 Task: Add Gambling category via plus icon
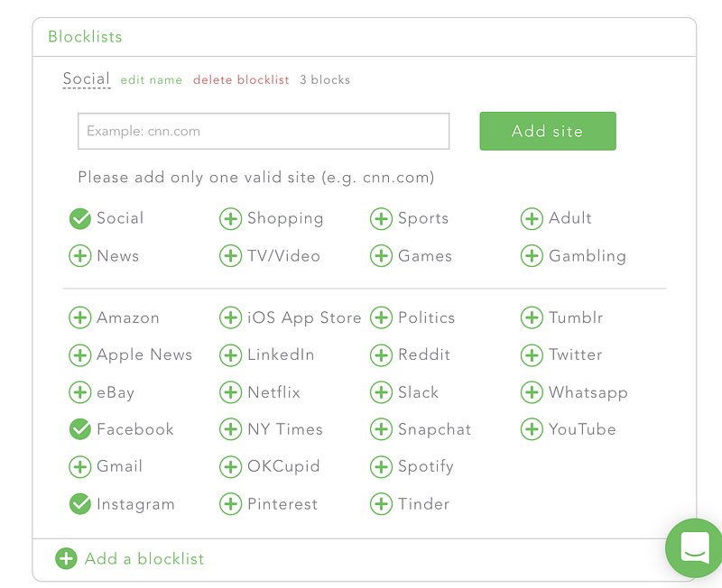tap(532, 256)
